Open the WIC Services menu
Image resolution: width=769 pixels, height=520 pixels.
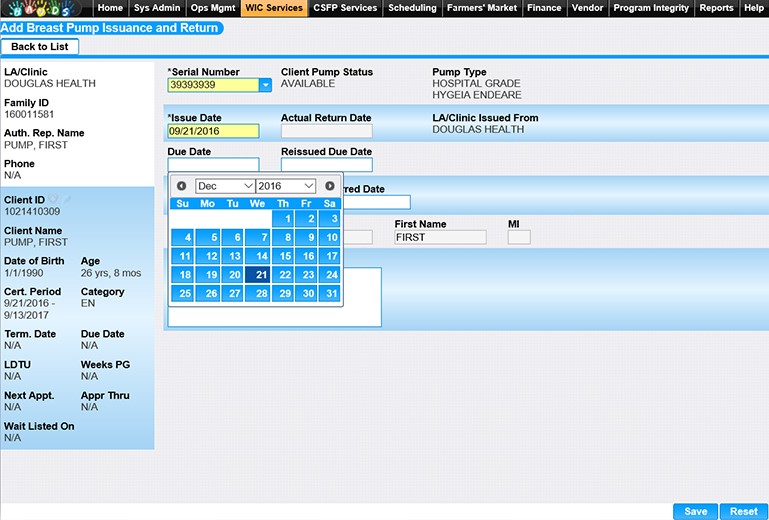[273, 8]
